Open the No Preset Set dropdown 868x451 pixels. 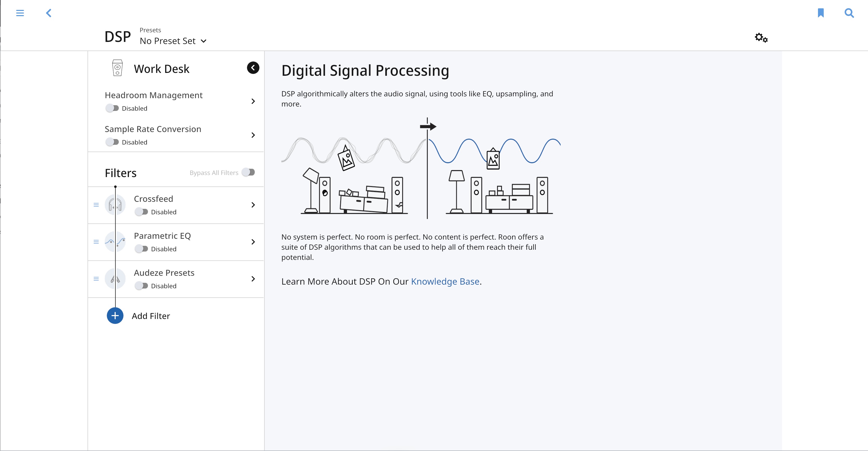[173, 41]
